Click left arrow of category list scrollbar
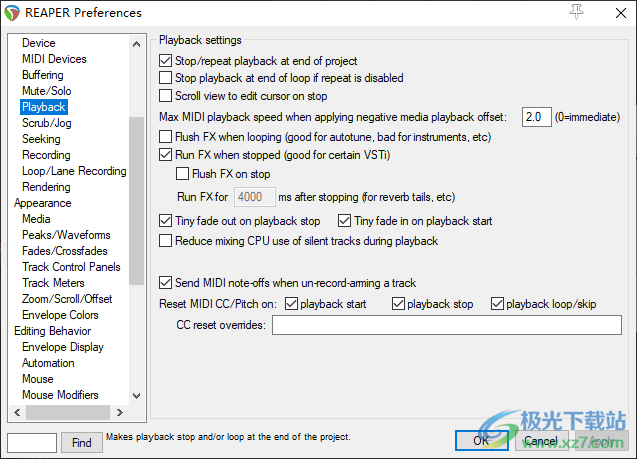This screenshot has height=459, width=637. pos(14,412)
